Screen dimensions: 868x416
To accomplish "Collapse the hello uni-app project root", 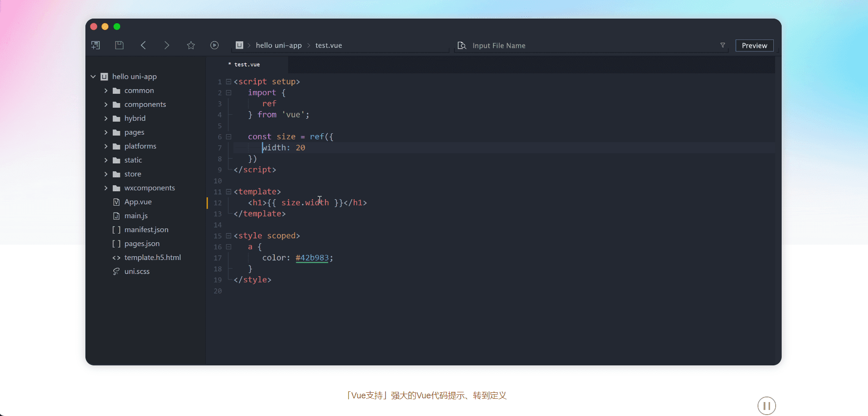I will coord(93,77).
